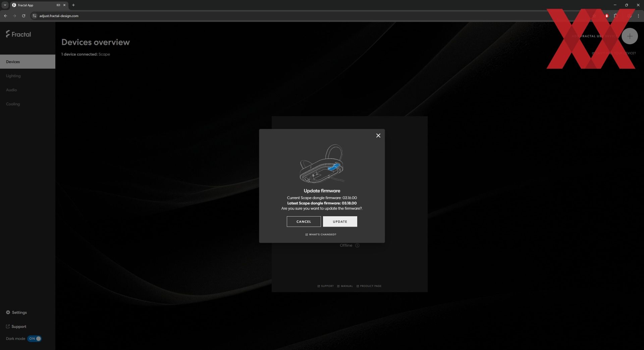Open the device card PRODUCT PAGE link

(369, 286)
